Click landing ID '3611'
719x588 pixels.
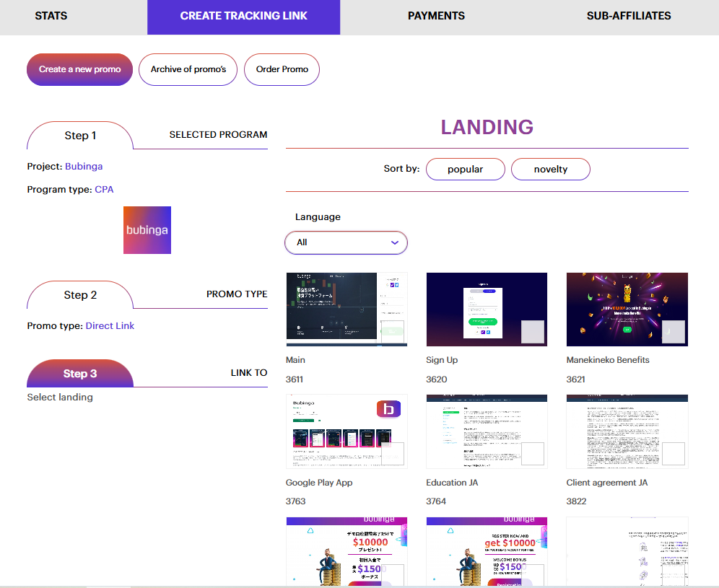[x=295, y=379]
